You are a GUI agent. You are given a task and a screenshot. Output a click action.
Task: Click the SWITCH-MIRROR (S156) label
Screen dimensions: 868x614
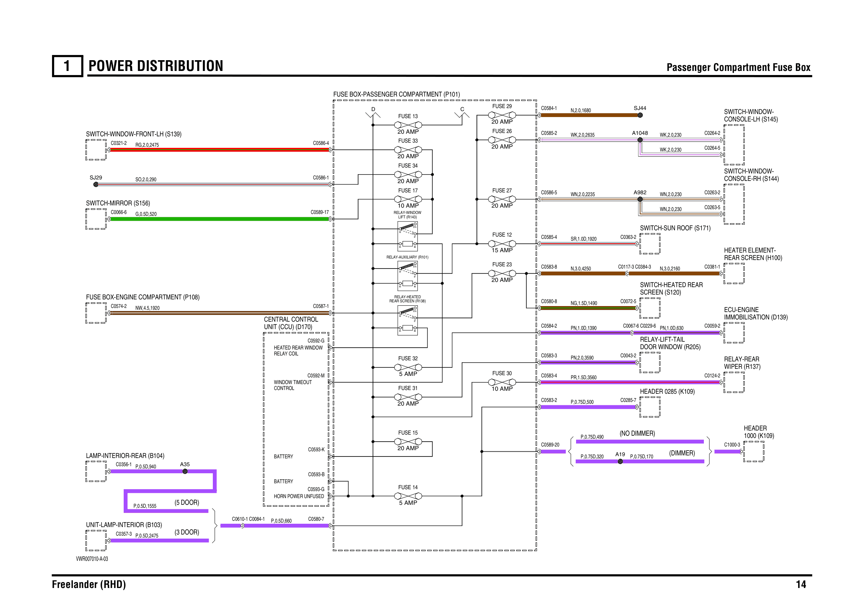click(118, 204)
